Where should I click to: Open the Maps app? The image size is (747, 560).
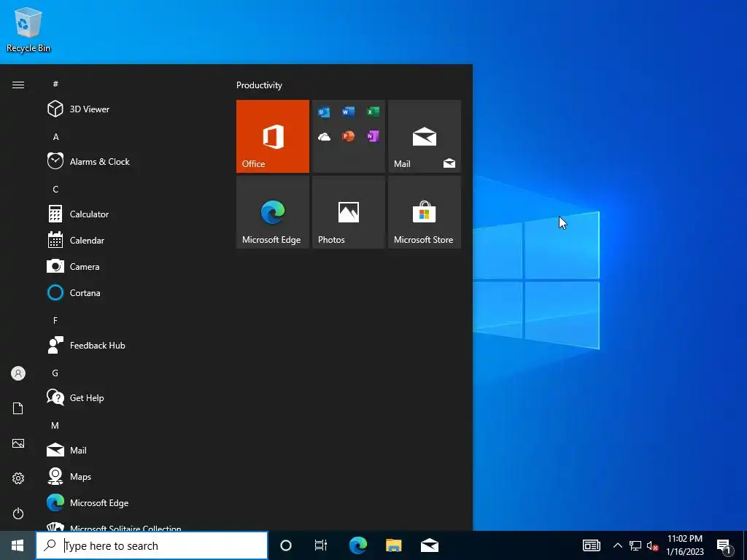[128, 476]
